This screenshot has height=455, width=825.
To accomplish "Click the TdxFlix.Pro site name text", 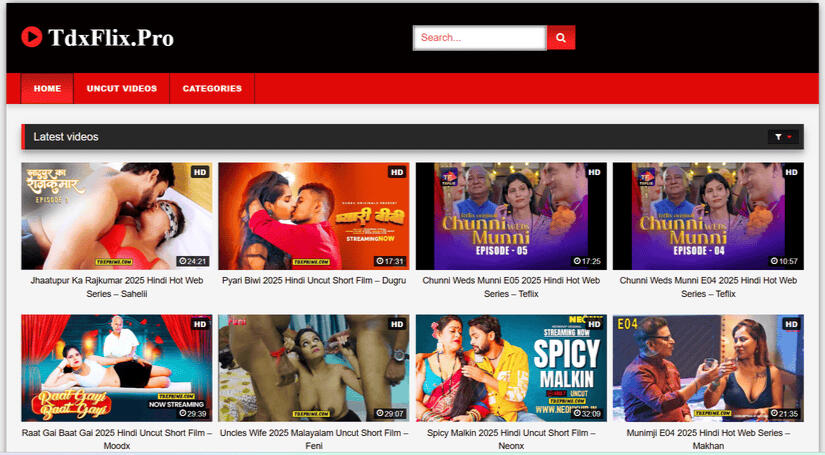I will (111, 38).
